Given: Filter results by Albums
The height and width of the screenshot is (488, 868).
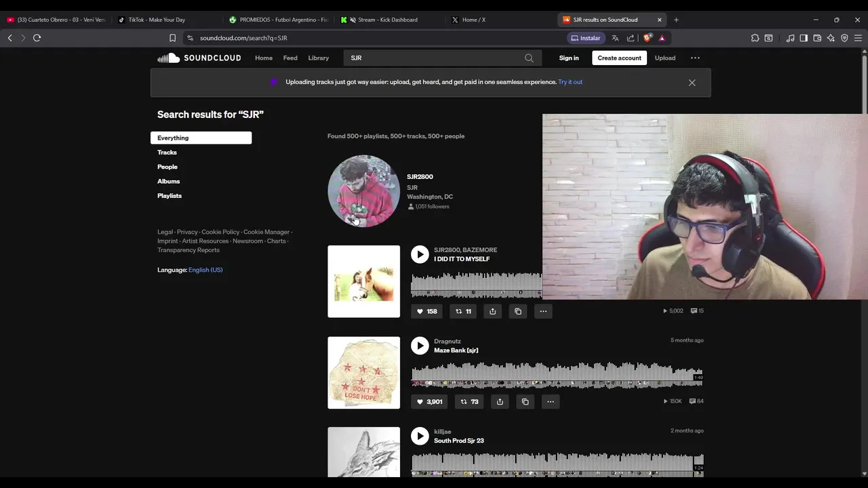Looking at the screenshot, I should [168, 181].
